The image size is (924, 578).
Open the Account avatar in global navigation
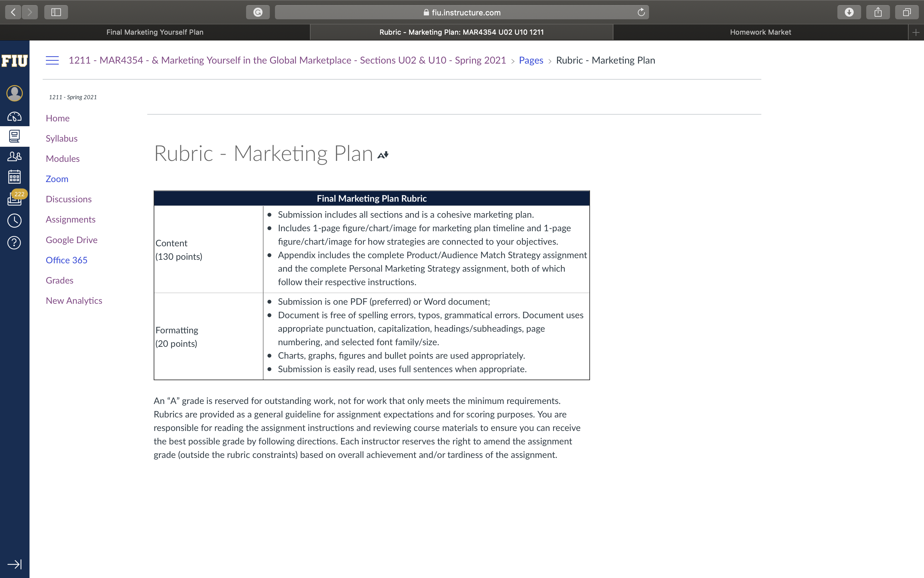click(14, 93)
